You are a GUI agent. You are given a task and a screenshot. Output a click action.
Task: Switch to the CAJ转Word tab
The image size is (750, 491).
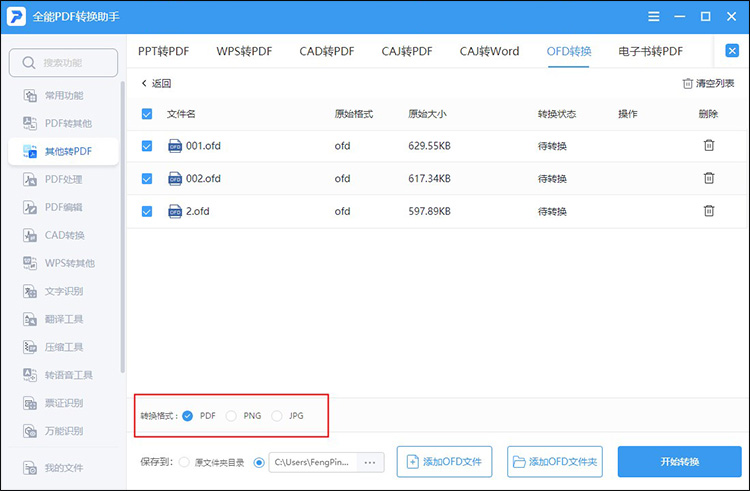click(x=489, y=51)
